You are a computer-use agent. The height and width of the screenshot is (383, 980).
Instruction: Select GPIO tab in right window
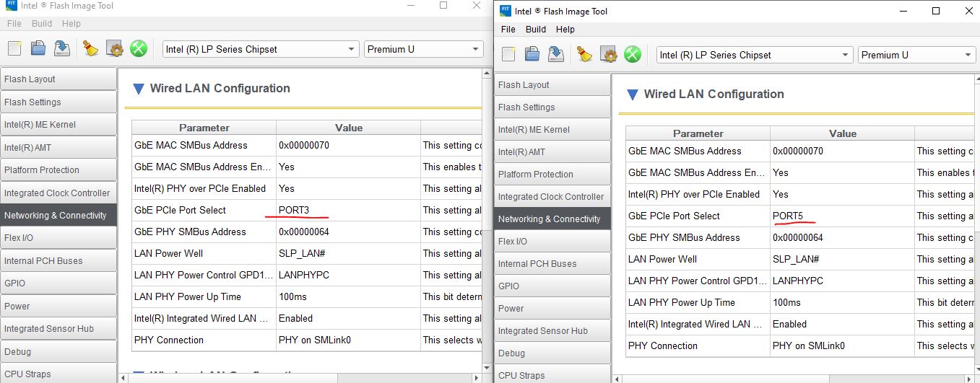point(552,286)
